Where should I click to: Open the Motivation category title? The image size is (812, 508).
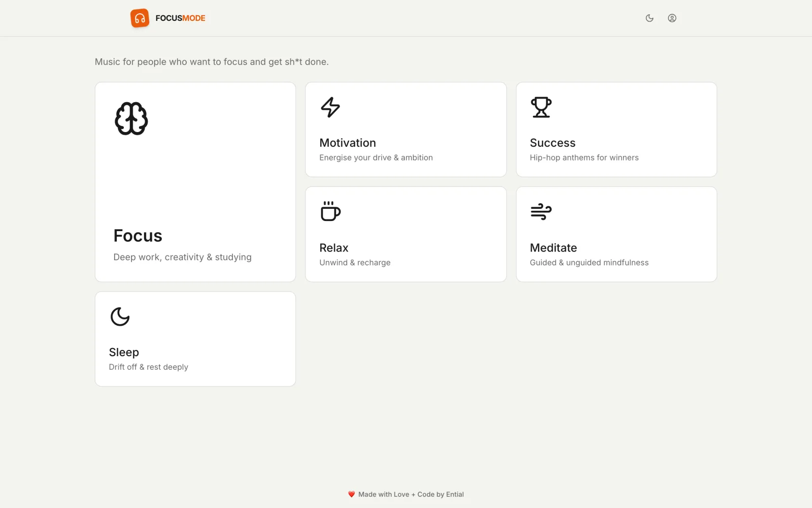pos(348,143)
